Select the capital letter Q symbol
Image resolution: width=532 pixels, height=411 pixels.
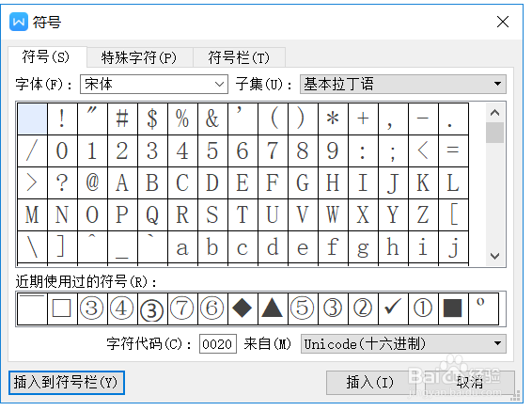click(x=152, y=215)
